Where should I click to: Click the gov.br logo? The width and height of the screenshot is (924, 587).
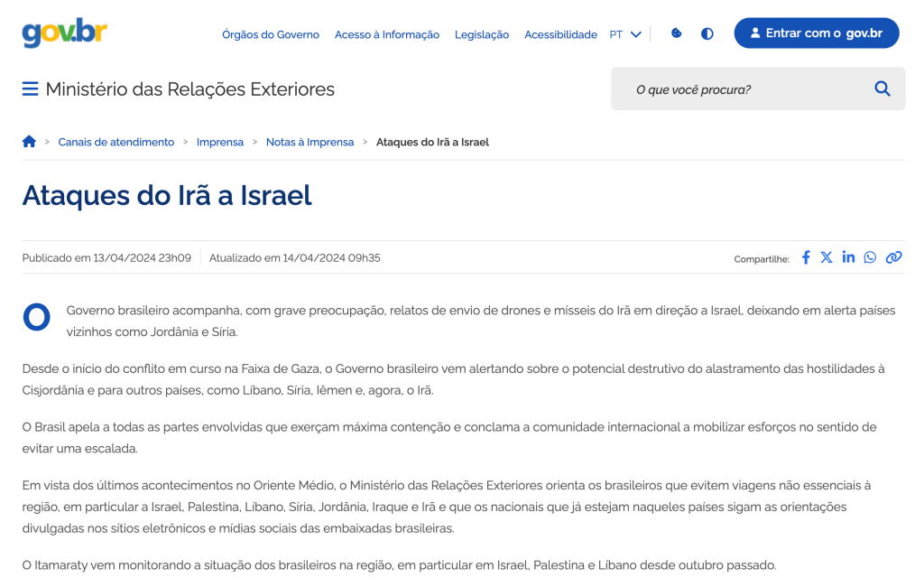(x=64, y=33)
